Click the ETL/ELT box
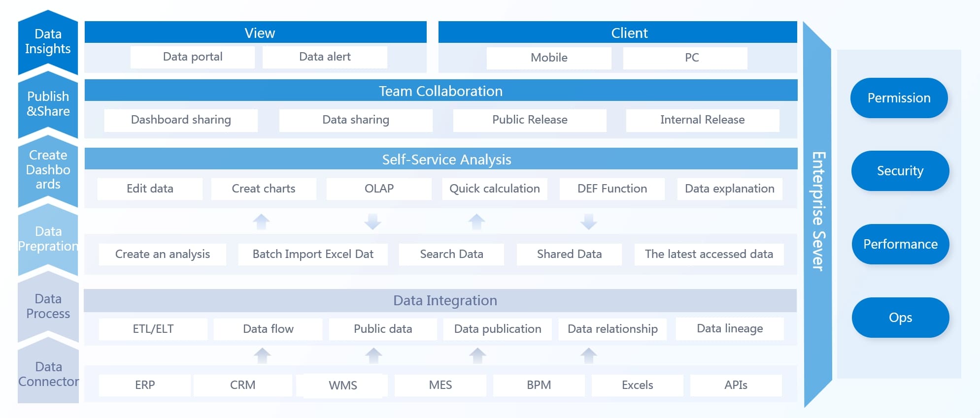Image resolution: width=980 pixels, height=418 pixels. (153, 329)
